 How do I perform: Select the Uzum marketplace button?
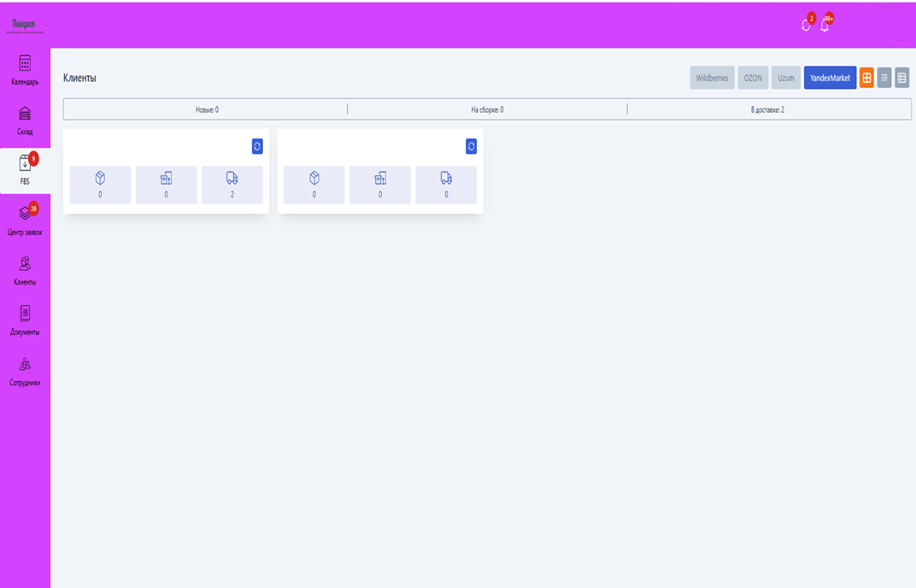click(786, 78)
